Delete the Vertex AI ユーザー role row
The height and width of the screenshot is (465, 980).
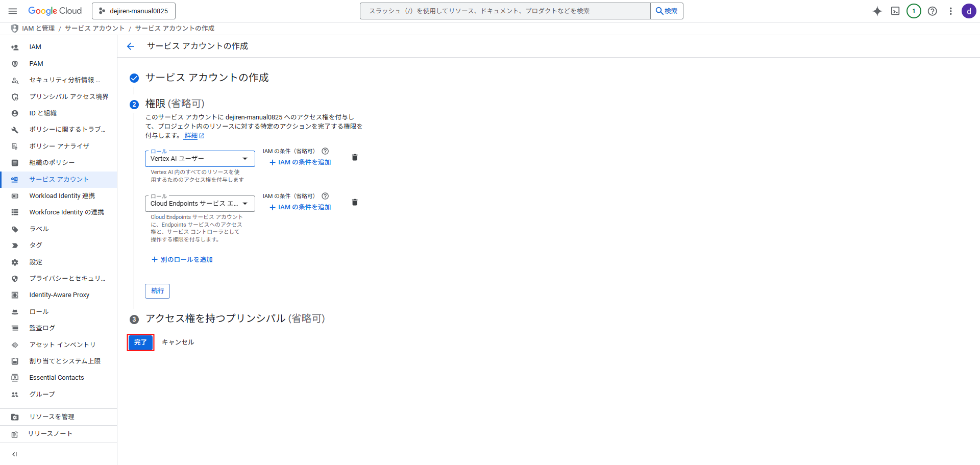pyautogui.click(x=355, y=158)
